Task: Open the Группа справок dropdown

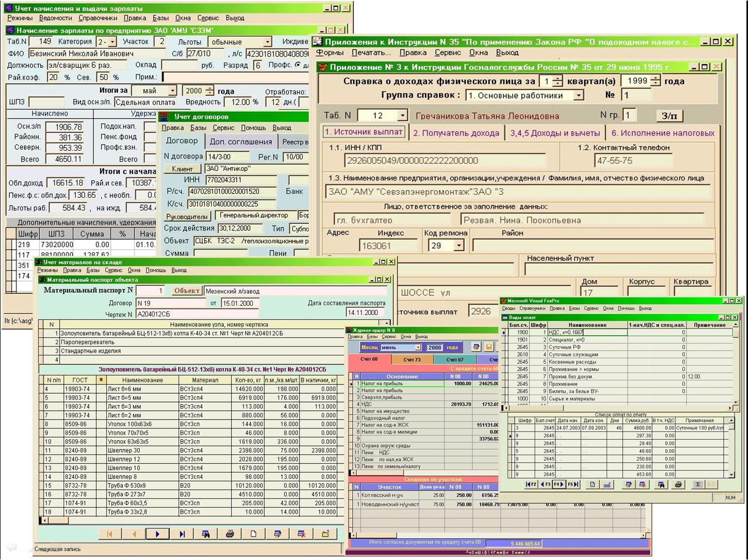Action: click(x=579, y=95)
